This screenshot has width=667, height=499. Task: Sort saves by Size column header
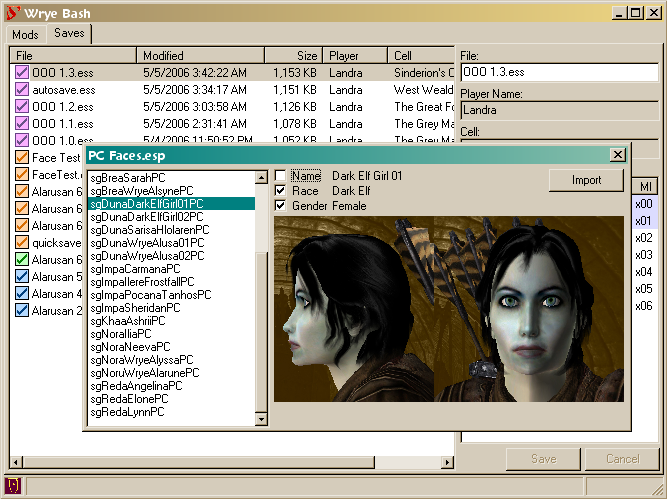(x=294, y=55)
